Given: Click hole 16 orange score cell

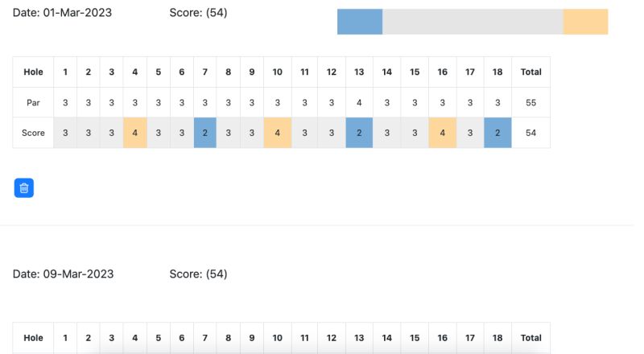Looking at the screenshot, I should [x=442, y=133].
